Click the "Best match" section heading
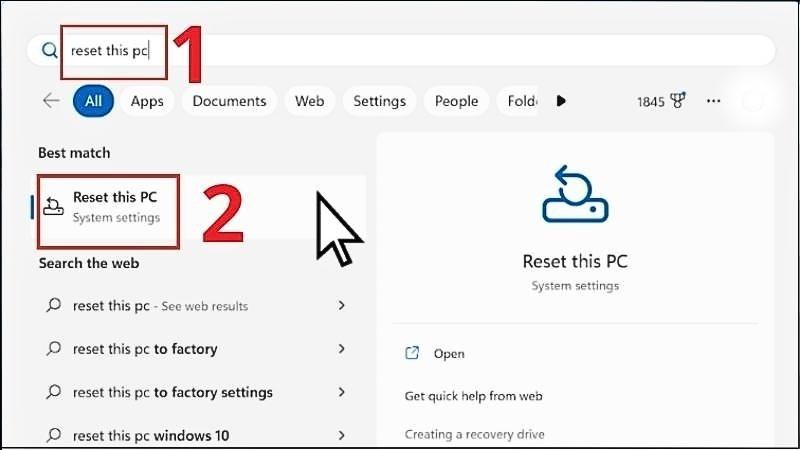The height and width of the screenshot is (450, 800). point(74,153)
